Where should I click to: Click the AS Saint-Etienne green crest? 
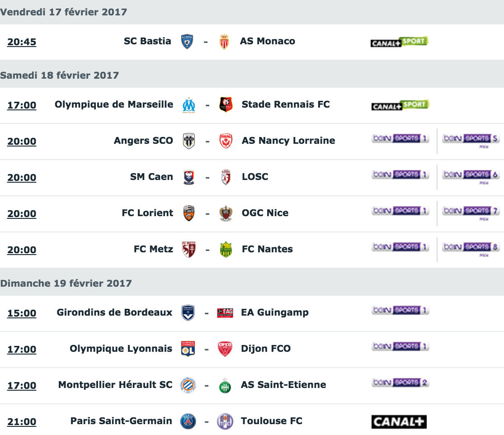(x=225, y=386)
